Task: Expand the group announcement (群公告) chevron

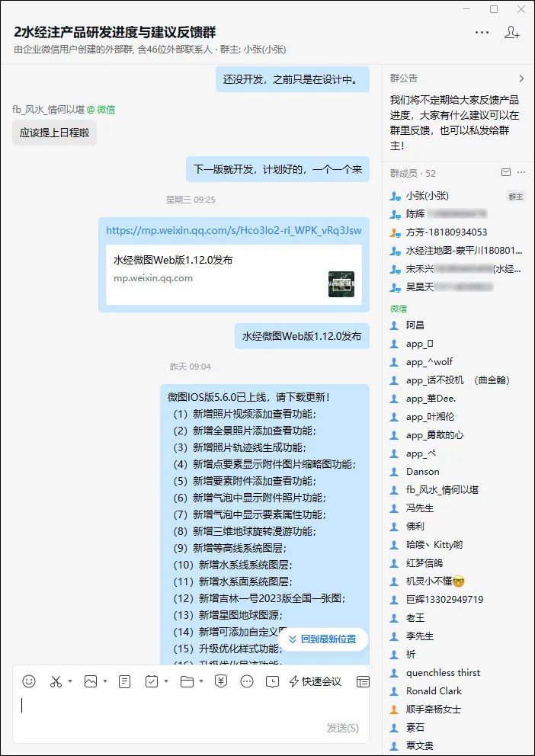Action: click(521, 78)
